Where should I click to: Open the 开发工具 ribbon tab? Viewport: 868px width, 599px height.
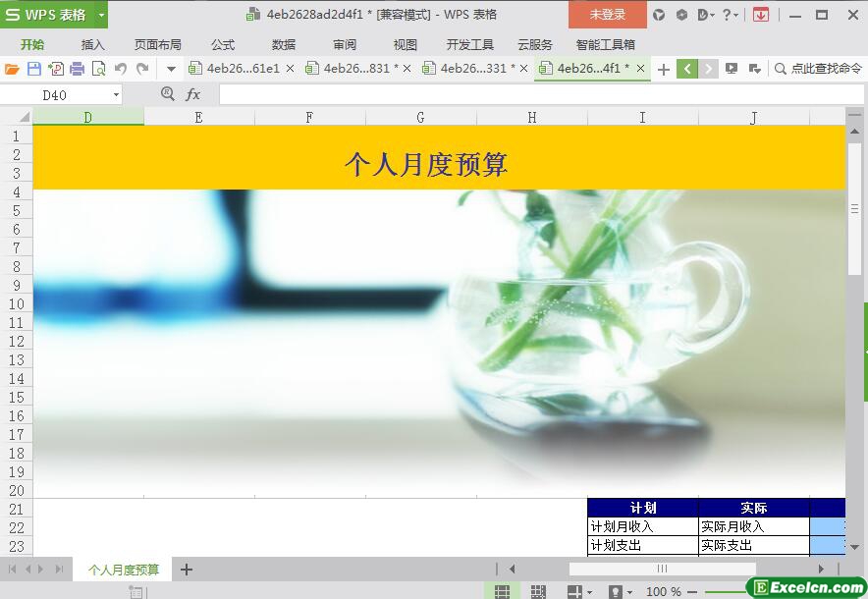(470, 45)
